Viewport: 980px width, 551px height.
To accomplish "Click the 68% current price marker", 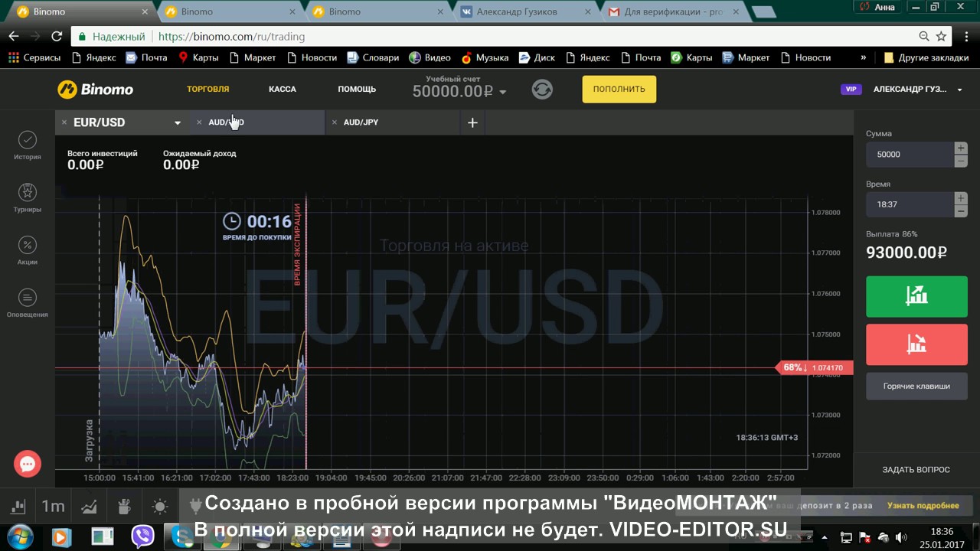I will [814, 368].
